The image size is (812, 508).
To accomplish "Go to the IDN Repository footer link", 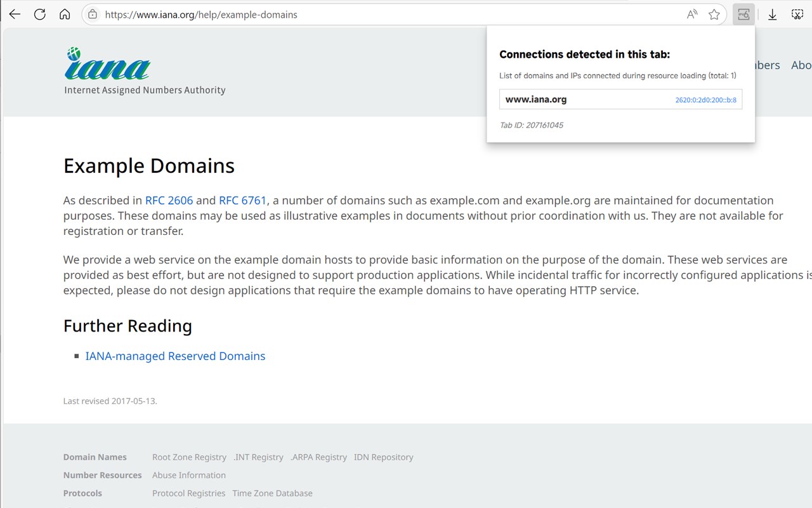I will [x=383, y=457].
